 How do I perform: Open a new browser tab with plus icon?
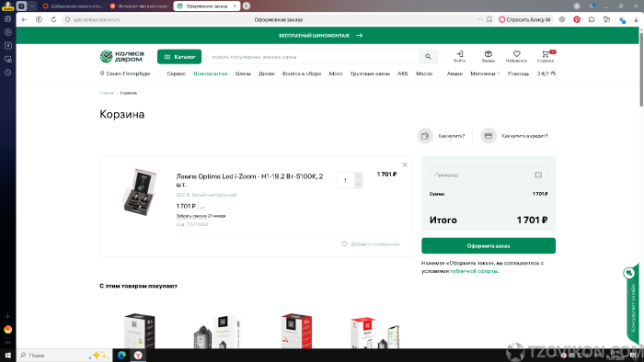tap(247, 6)
